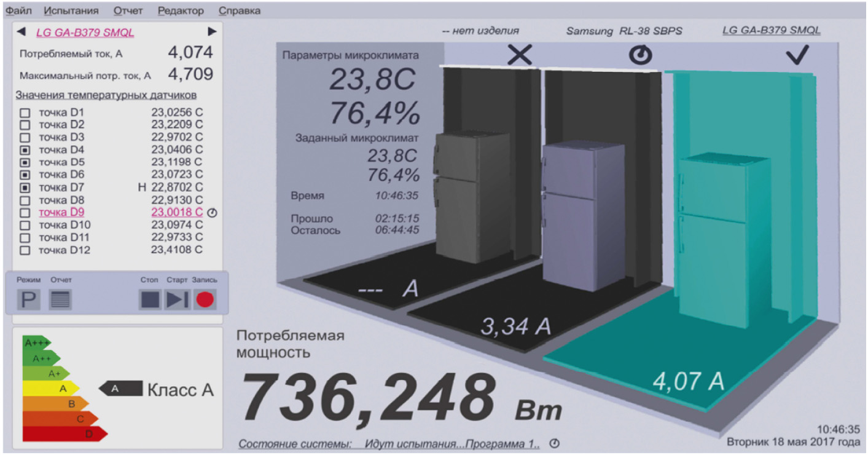868x455 pixels.
Task: Toggle checkbox for точка D11
Action: click(25, 237)
